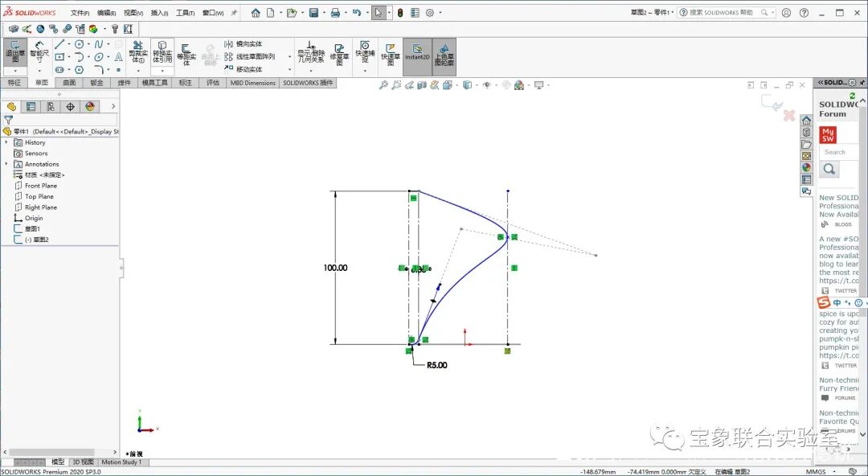Open Display/Delete Relations (显示/删除几何关系)

(x=311, y=51)
